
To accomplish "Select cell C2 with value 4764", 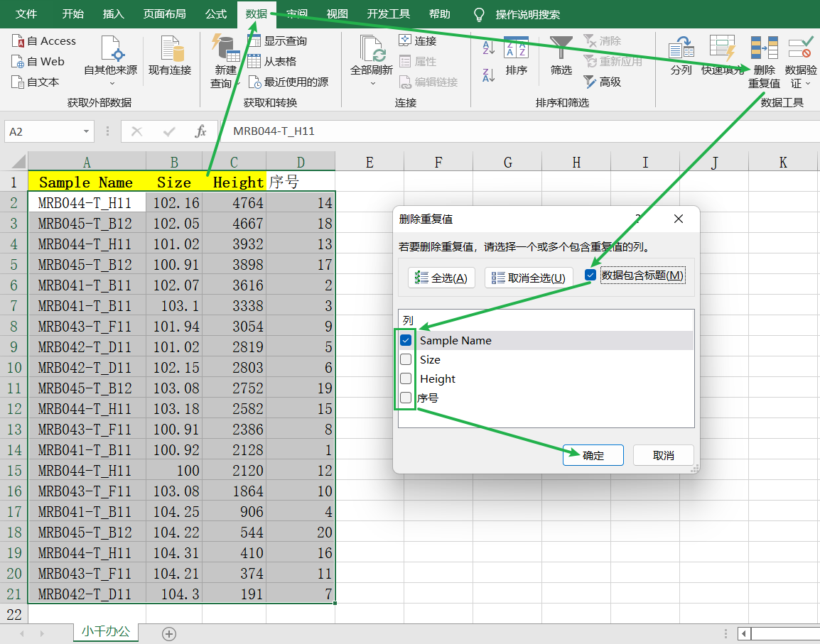I will (234, 203).
